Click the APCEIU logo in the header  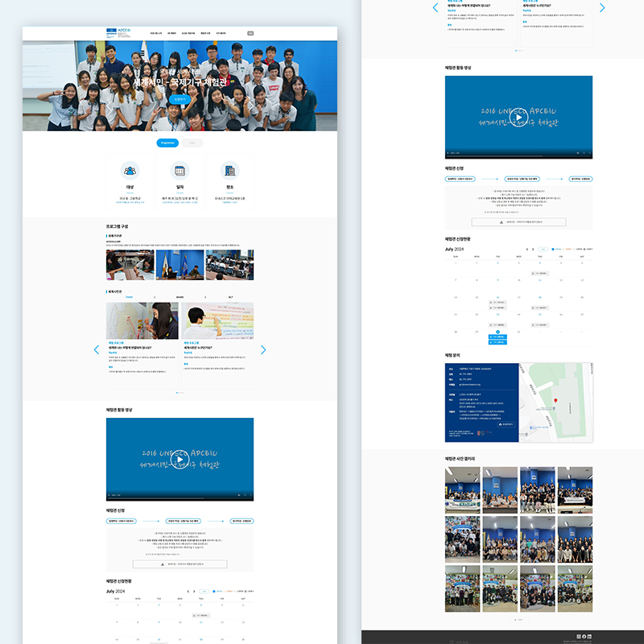pyautogui.click(x=118, y=34)
